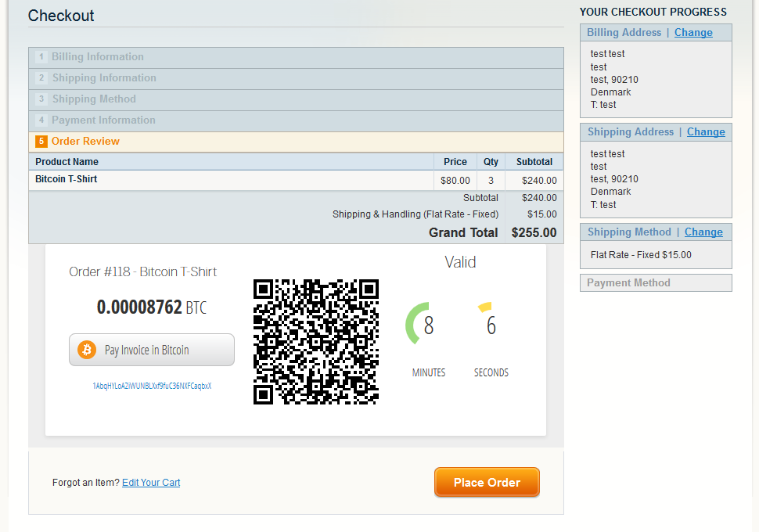Click the orange Bitcoin logo icon

click(x=86, y=350)
